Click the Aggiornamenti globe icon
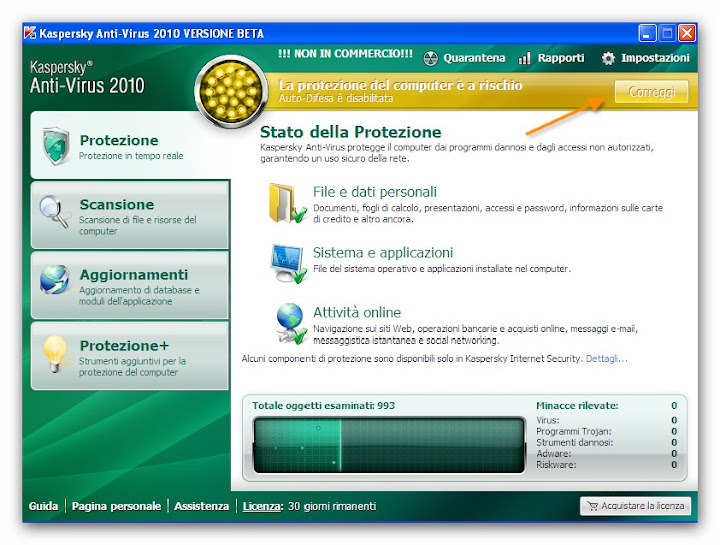 pyautogui.click(x=54, y=279)
